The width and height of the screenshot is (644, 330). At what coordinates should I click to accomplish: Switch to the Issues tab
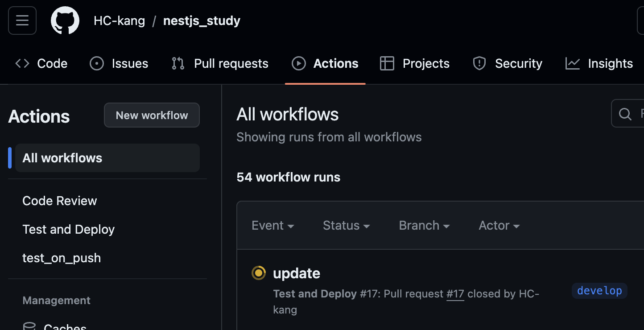pyautogui.click(x=119, y=64)
